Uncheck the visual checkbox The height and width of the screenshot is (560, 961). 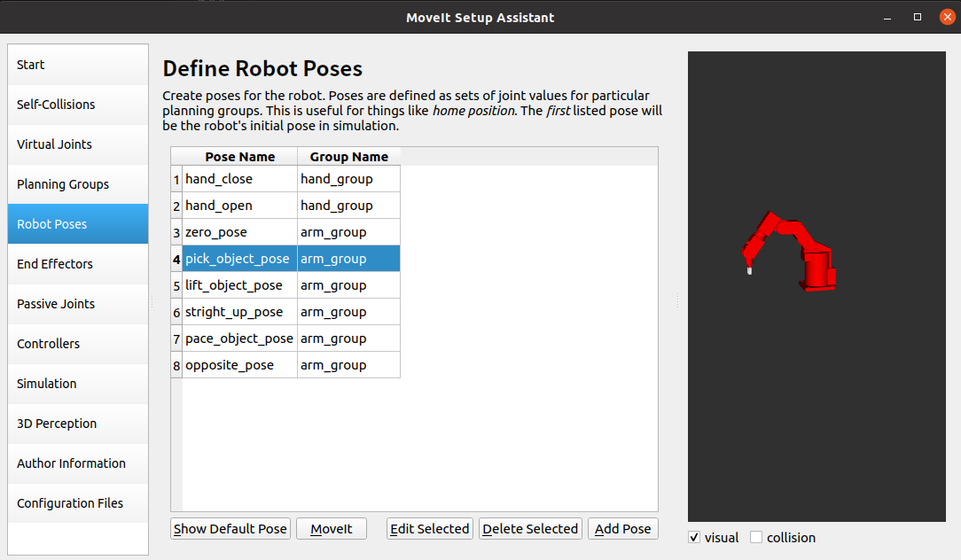pos(694,537)
